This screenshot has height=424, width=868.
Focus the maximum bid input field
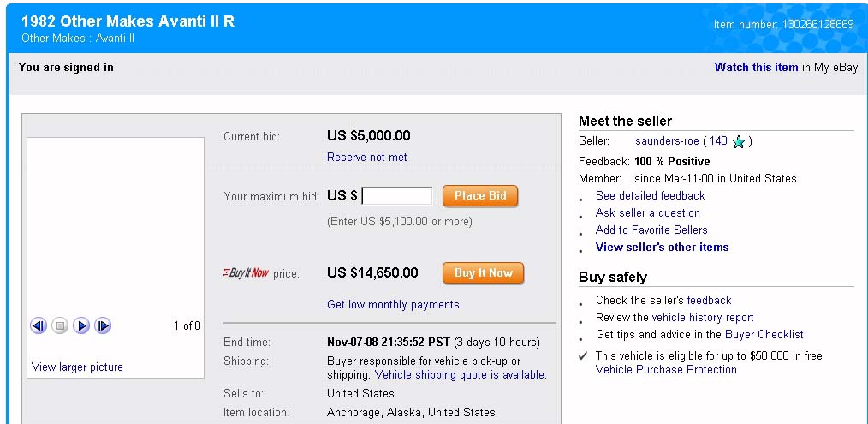pyautogui.click(x=397, y=196)
